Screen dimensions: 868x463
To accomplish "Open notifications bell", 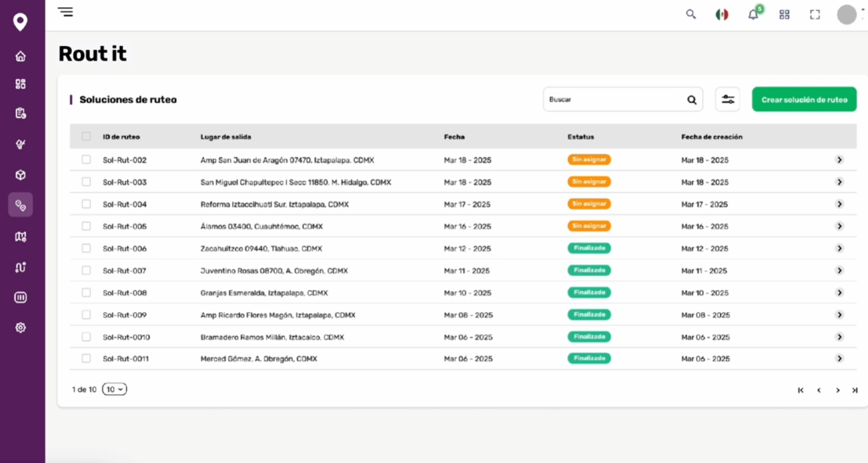I will pos(753,15).
